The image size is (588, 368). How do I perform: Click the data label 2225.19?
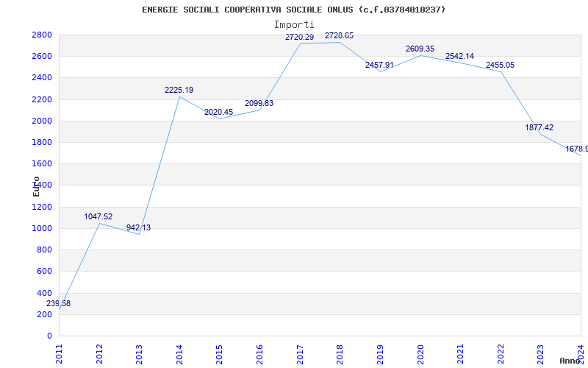(179, 90)
